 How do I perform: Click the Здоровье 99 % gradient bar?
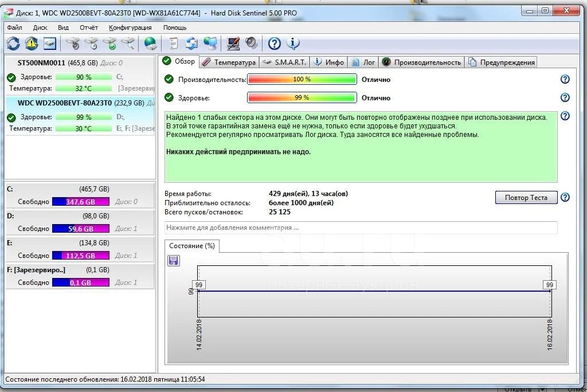[302, 98]
